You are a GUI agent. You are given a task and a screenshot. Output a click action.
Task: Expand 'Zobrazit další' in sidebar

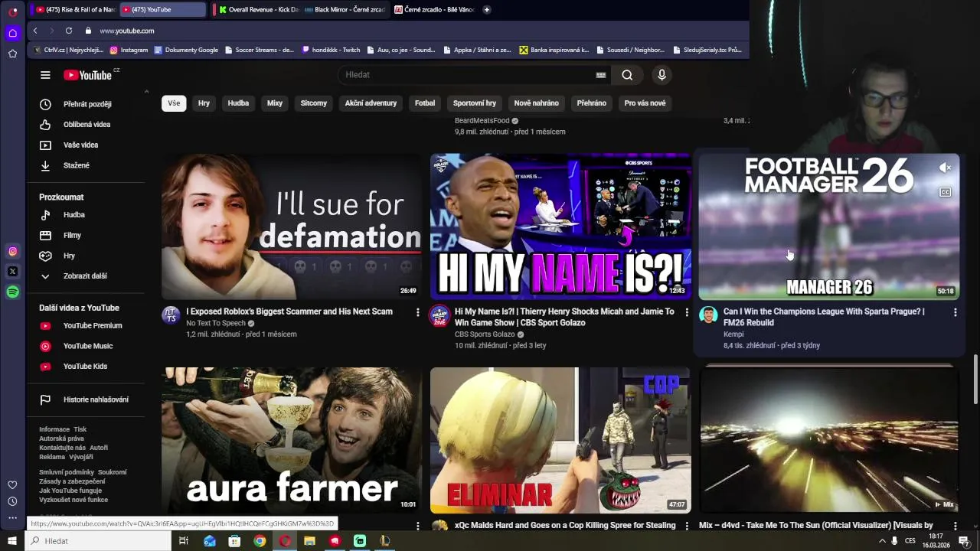(84, 276)
